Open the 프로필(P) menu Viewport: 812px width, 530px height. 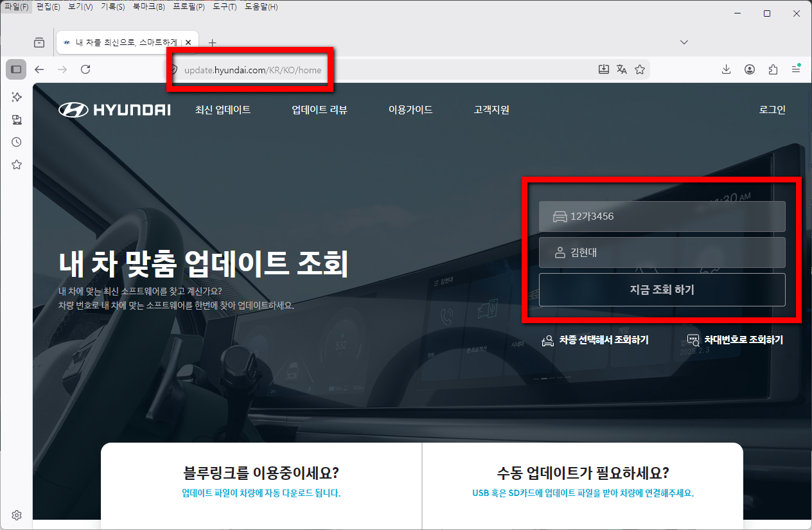click(x=188, y=6)
